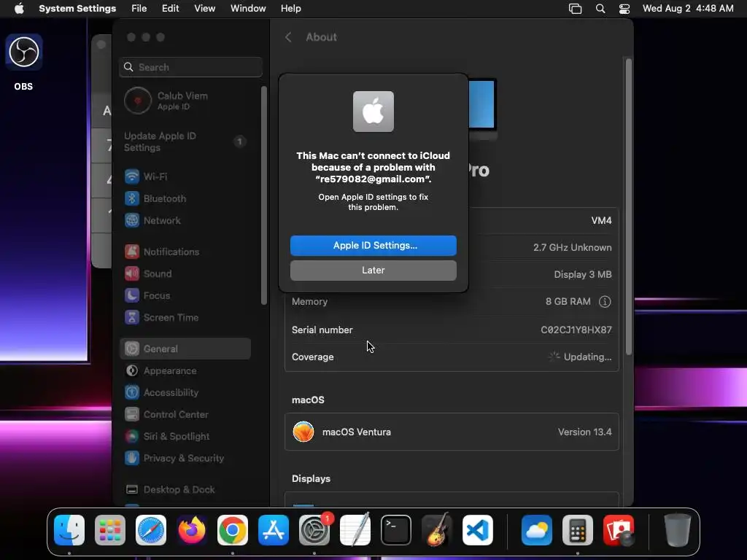Click the VM4 name value
747x560 pixels.
601,220
